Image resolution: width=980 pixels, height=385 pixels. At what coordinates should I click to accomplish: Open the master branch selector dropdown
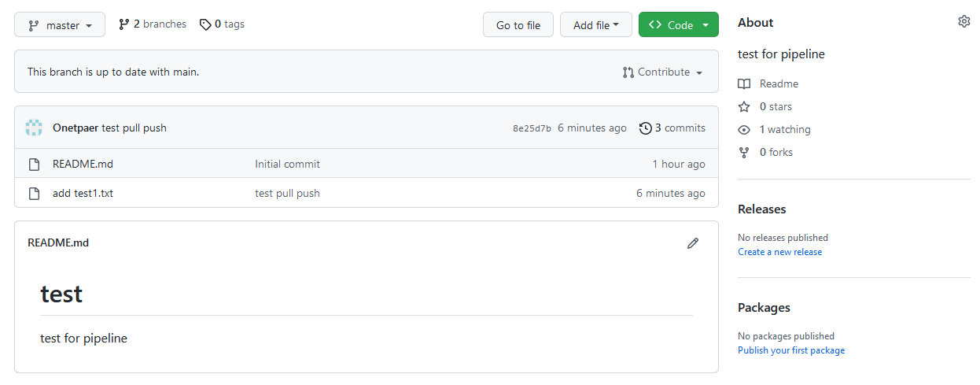[x=60, y=25]
